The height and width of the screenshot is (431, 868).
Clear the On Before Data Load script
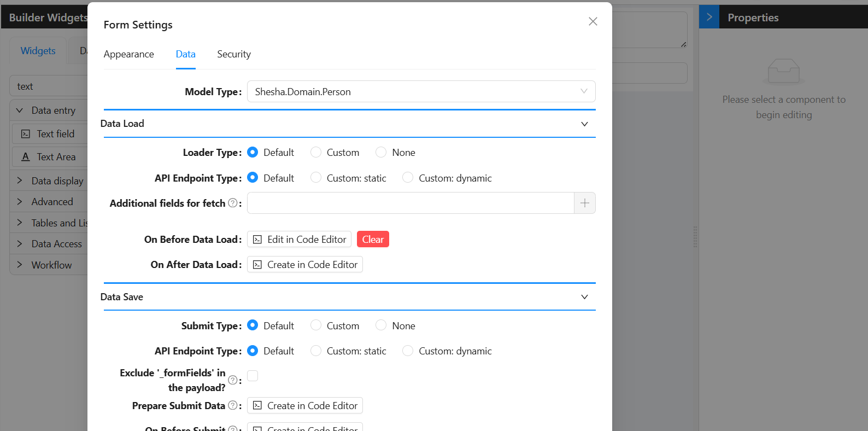click(x=373, y=239)
